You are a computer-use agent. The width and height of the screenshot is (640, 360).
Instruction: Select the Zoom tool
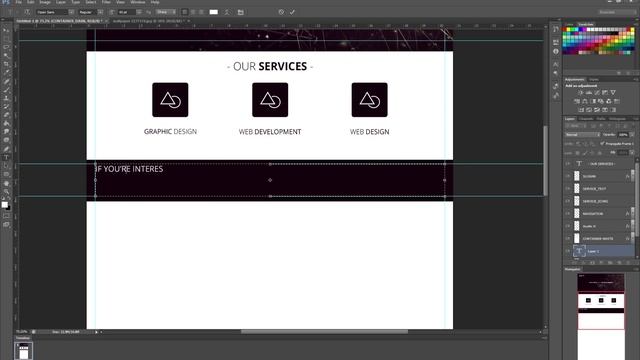(x=6, y=191)
